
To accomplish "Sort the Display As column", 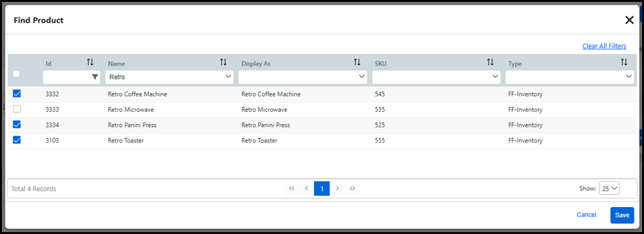I will coord(357,62).
